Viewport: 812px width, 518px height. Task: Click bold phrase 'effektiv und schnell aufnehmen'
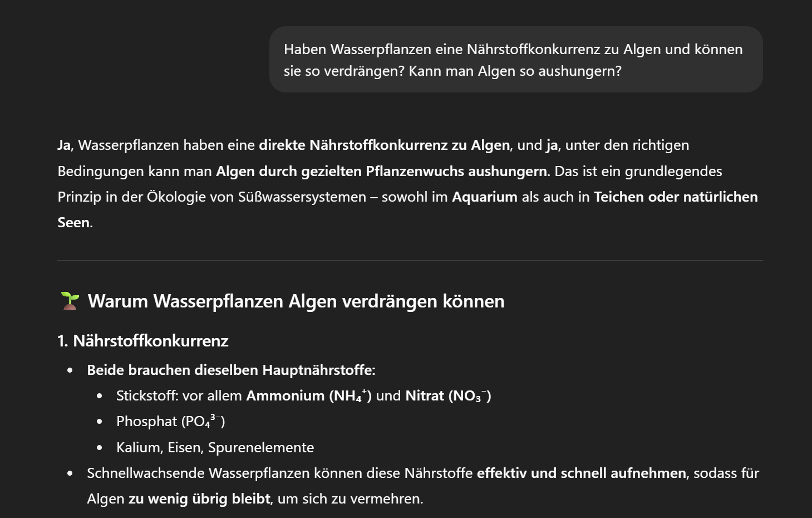point(582,473)
